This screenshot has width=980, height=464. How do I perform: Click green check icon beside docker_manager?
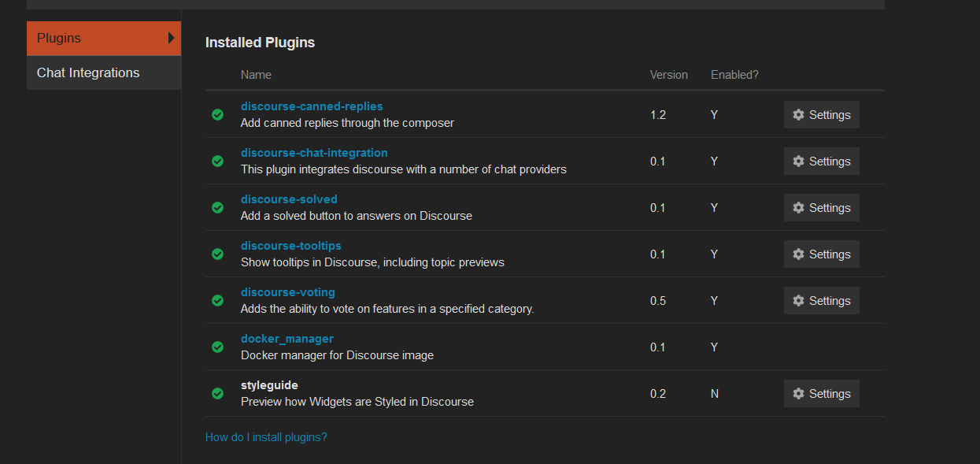pyautogui.click(x=217, y=347)
